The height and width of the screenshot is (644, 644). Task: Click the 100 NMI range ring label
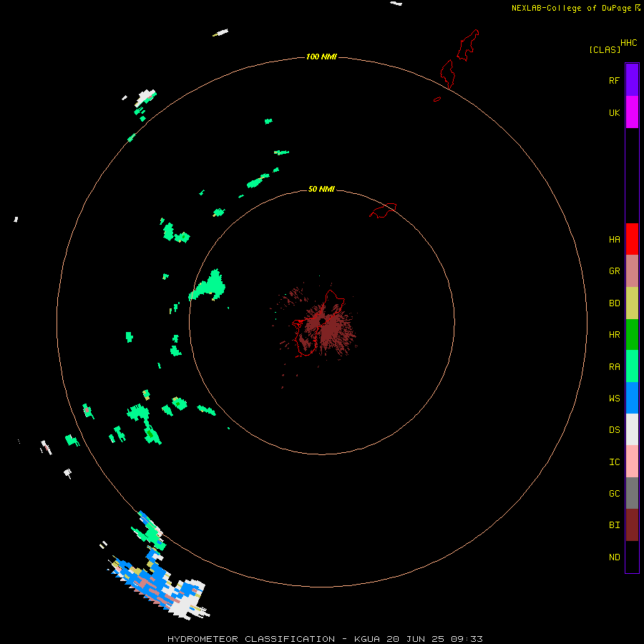tap(321, 57)
